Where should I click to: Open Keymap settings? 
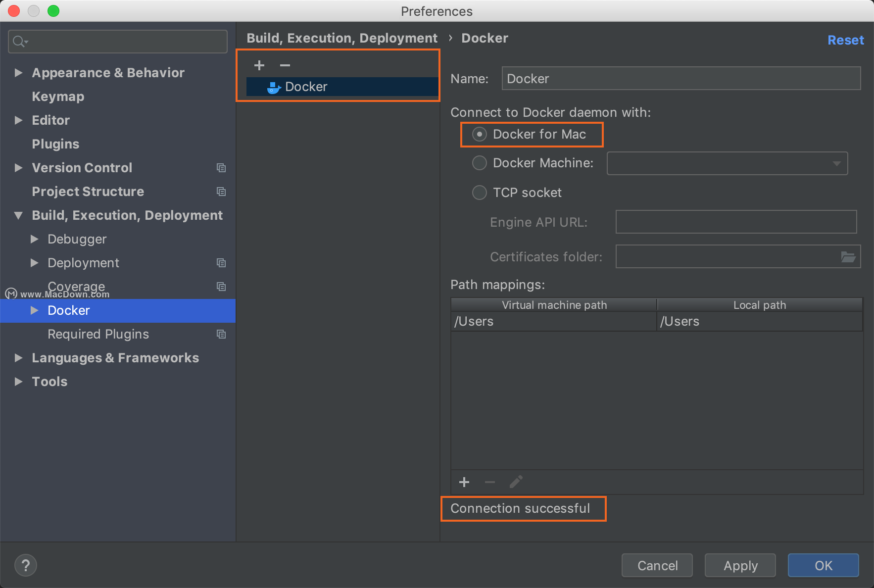[58, 97]
